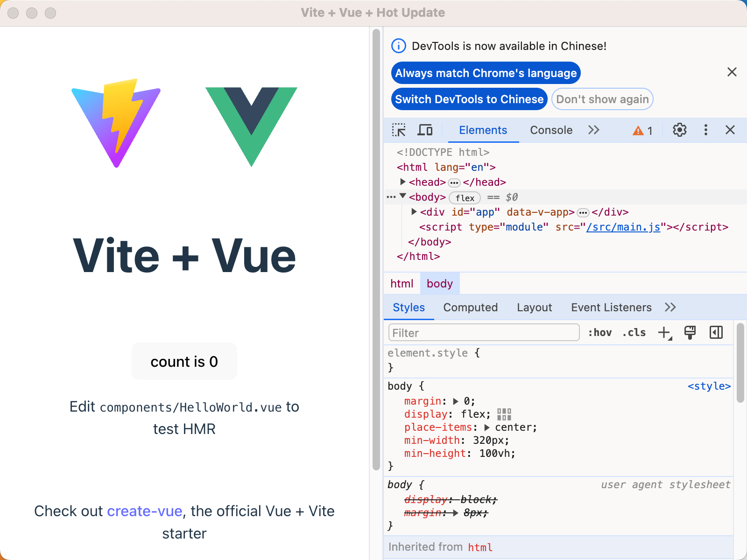
Task: Click the Vite + Vue heading
Action: 184,255
